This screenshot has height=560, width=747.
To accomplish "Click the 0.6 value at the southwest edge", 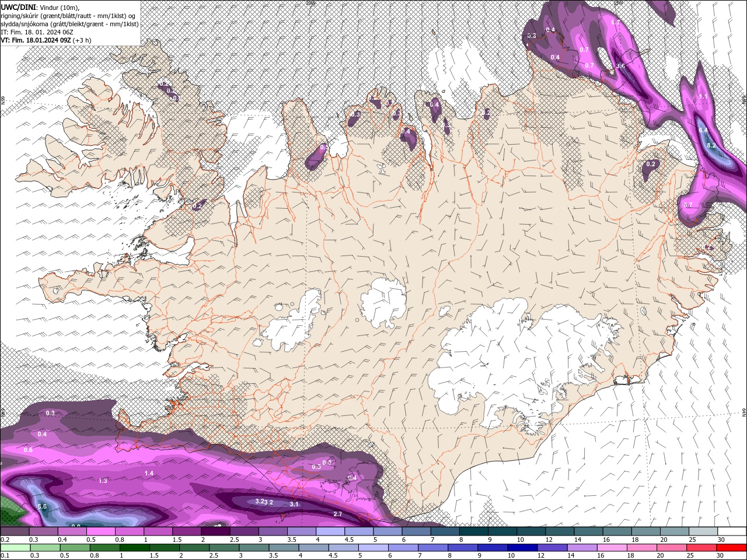I will (28, 450).
